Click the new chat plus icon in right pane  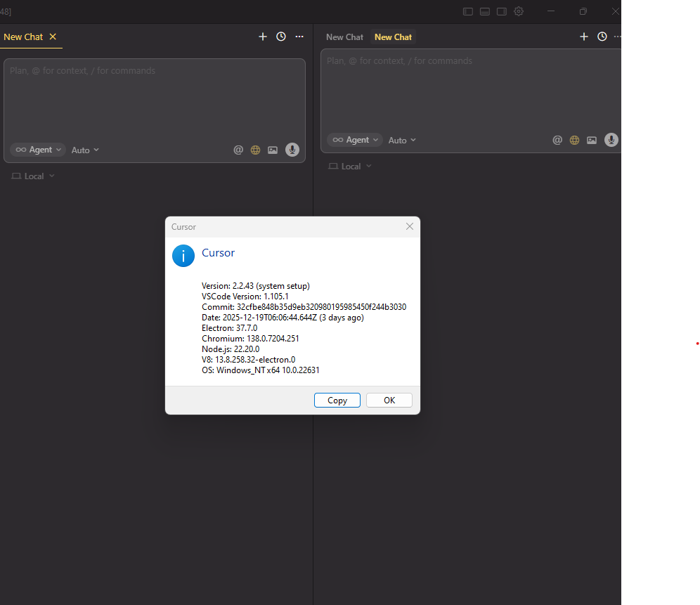584,37
